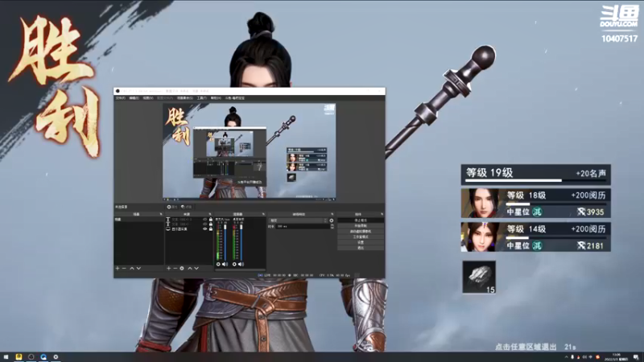Open the 帮助(H) menu in OBS

(x=216, y=98)
